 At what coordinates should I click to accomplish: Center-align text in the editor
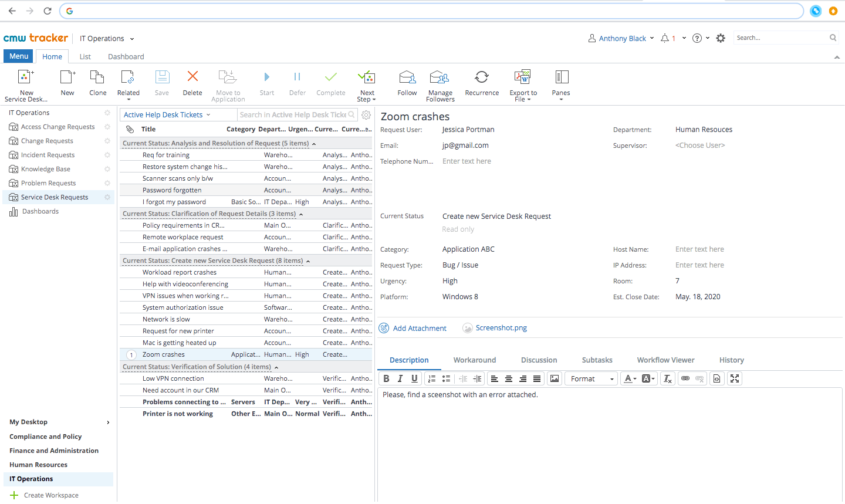509,378
